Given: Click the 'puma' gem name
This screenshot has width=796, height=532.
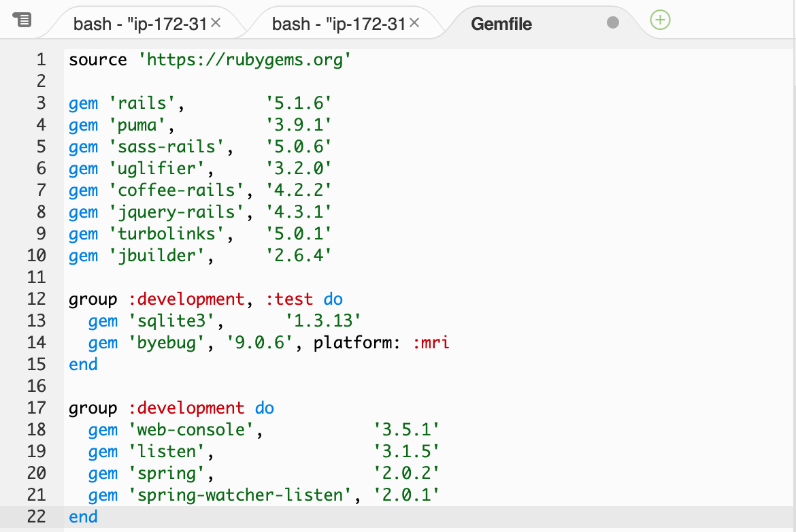Looking at the screenshot, I should coord(137,125).
